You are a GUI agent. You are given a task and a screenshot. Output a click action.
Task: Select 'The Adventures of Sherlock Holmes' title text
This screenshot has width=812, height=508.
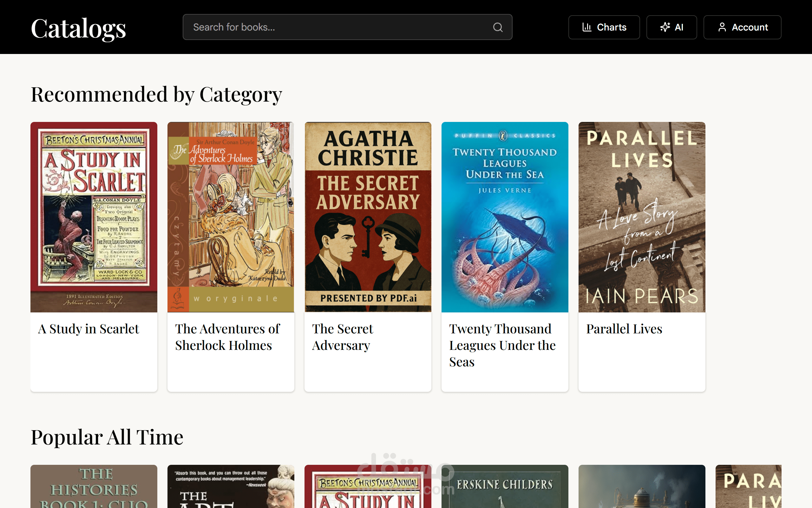[227, 337]
